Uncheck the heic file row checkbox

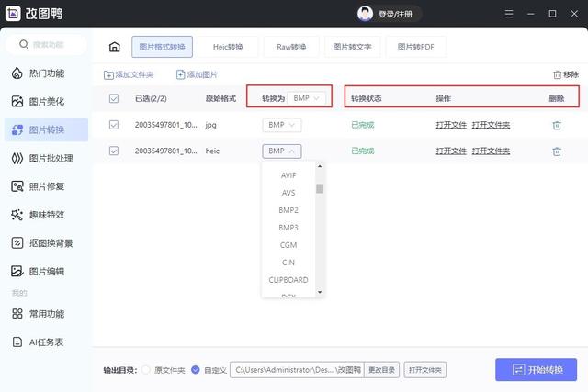click(114, 151)
